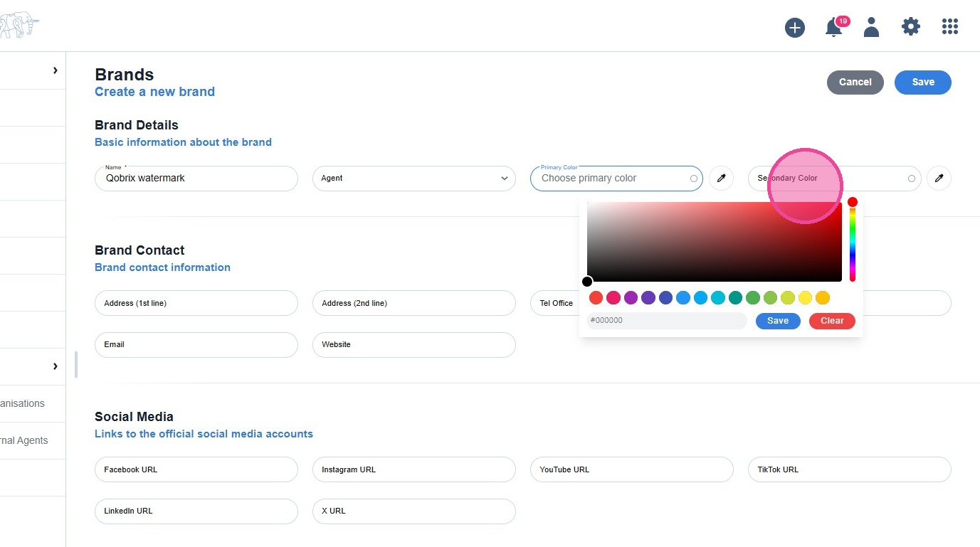Select the cyan preset swatch
Image resolution: width=980 pixels, height=547 pixels.
(x=718, y=298)
